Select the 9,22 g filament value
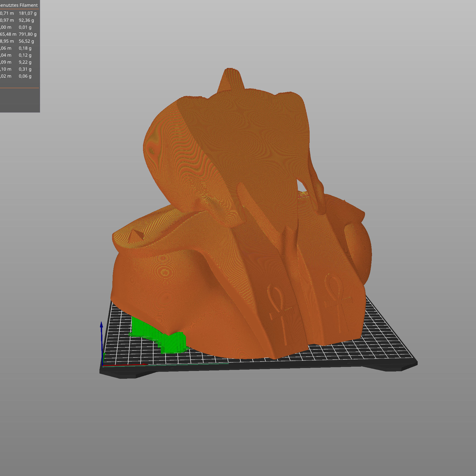 coord(25,62)
